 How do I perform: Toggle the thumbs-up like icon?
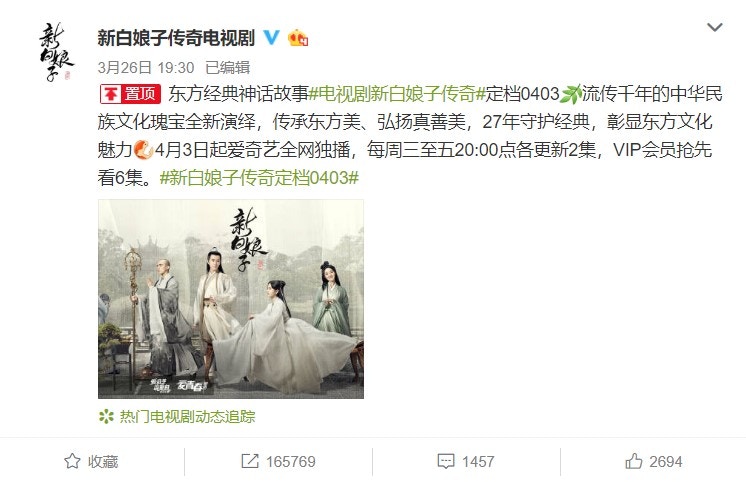tap(634, 461)
